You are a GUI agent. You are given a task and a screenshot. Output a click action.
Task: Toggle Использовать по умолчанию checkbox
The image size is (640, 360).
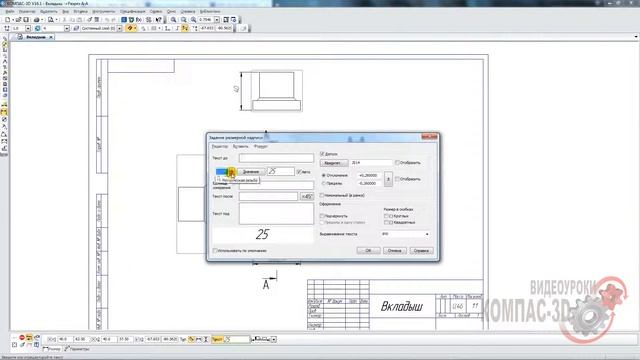click(x=216, y=251)
